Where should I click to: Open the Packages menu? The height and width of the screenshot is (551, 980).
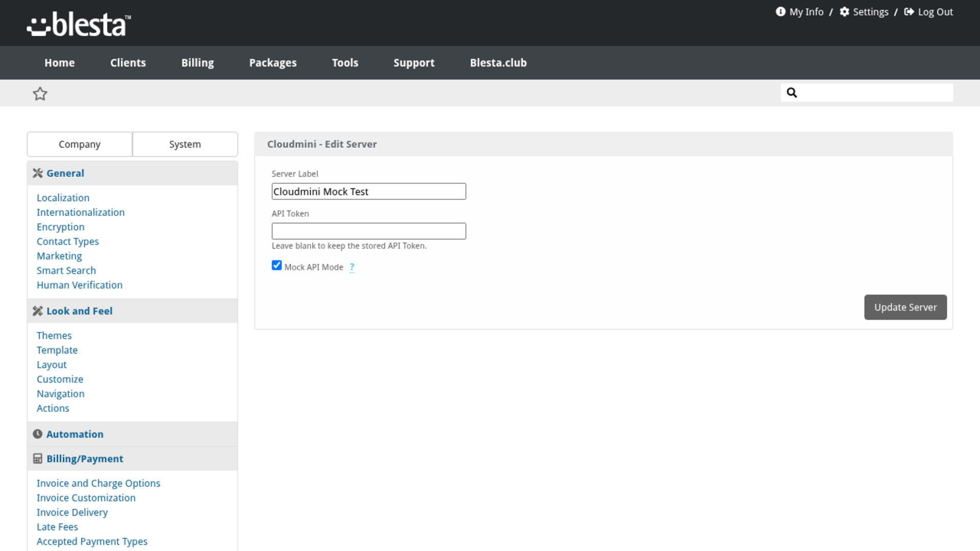tap(273, 63)
